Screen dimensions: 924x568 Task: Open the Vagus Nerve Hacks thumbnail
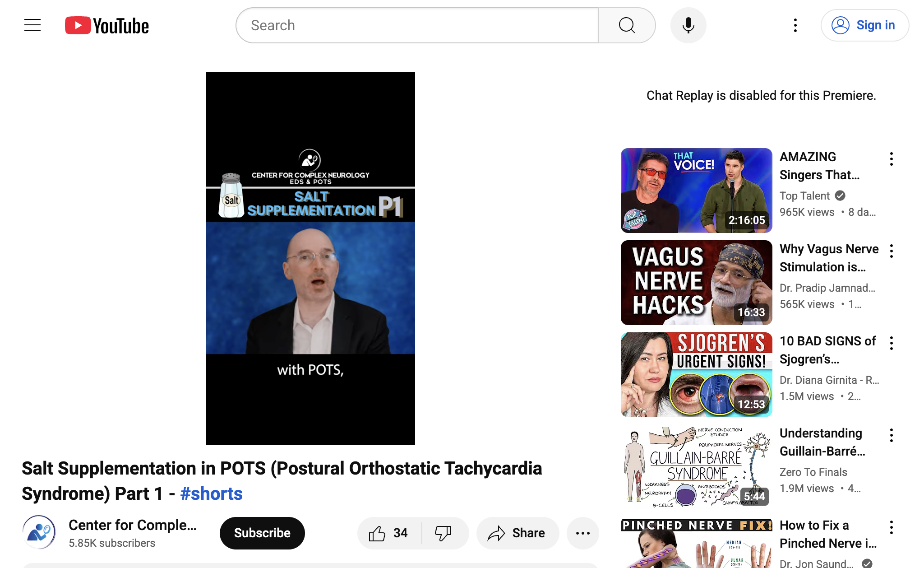[x=696, y=282]
